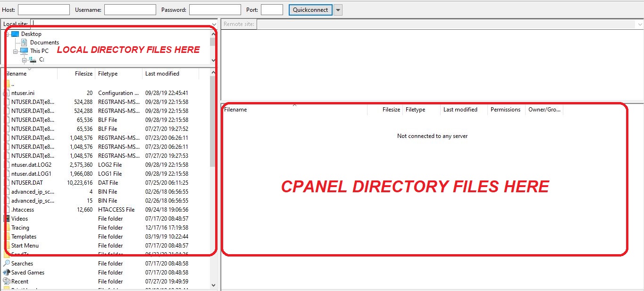Click the Templates folder icon

7,237
